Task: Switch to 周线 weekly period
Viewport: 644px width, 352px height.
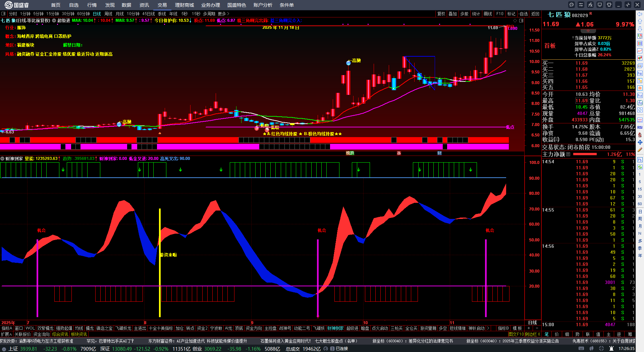Action: (x=108, y=14)
